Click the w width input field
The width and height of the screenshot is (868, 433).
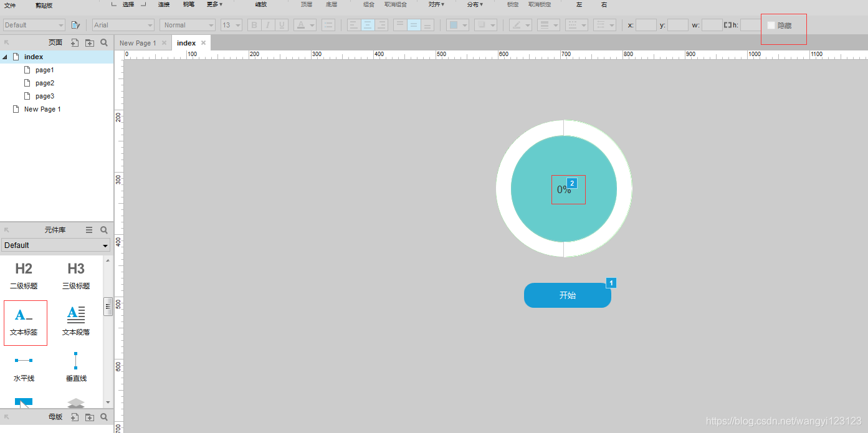[712, 25]
